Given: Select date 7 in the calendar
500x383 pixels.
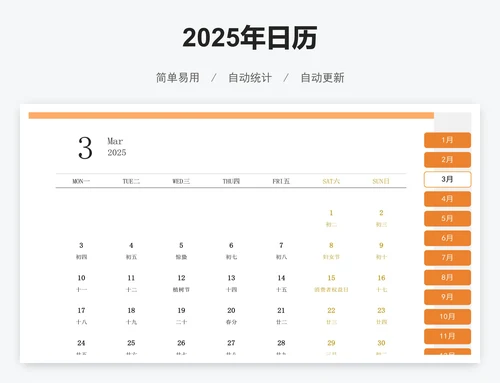Looking at the screenshot, I should pyautogui.click(x=281, y=245).
